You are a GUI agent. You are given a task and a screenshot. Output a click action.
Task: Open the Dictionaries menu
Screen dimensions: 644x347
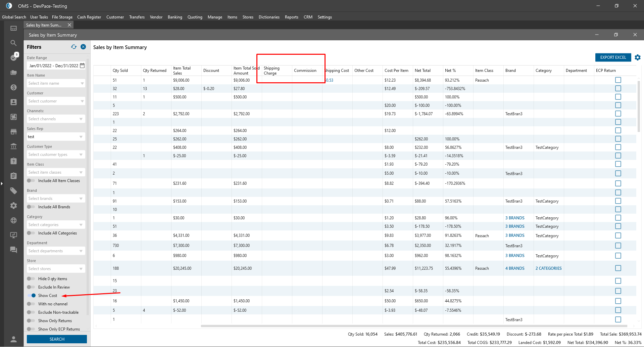(269, 17)
